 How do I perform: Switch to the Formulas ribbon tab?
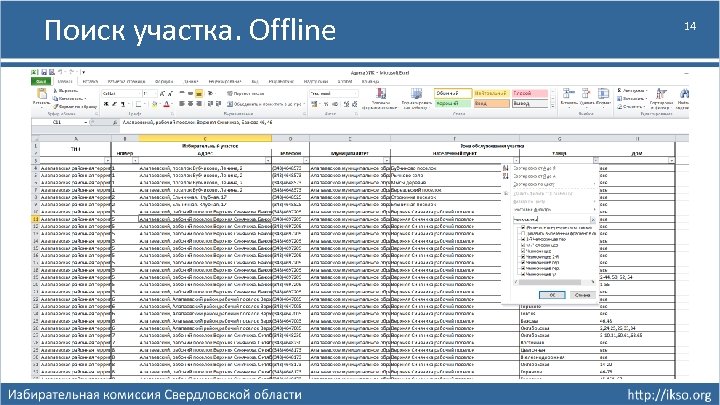click(164, 82)
